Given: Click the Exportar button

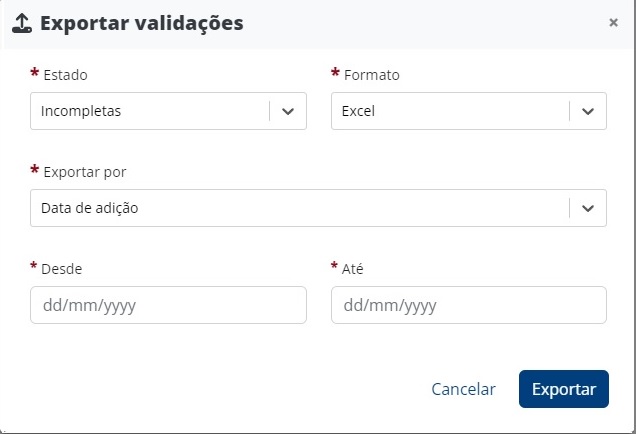Looking at the screenshot, I should click(x=563, y=389).
